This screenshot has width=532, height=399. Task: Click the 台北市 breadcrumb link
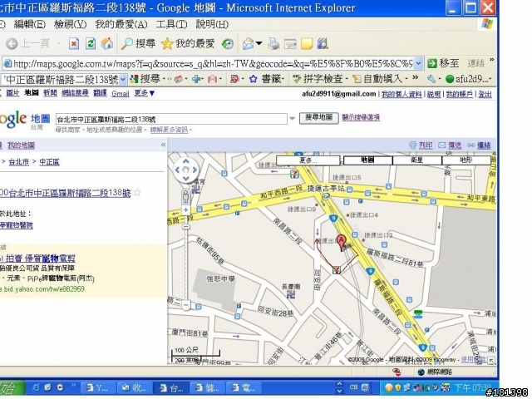click(18, 162)
